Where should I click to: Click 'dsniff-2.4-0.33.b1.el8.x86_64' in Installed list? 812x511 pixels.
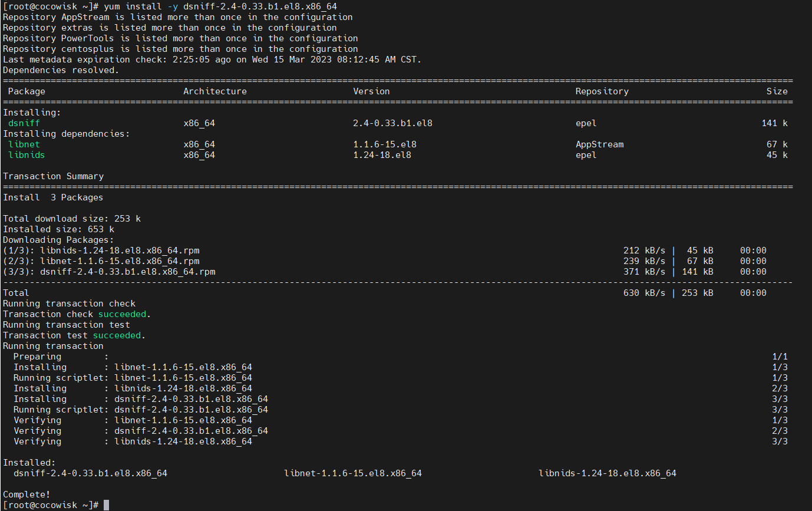[90, 473]
